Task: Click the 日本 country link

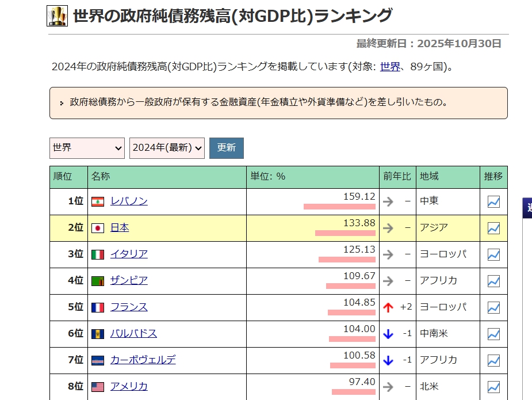Action: point(120,228)
